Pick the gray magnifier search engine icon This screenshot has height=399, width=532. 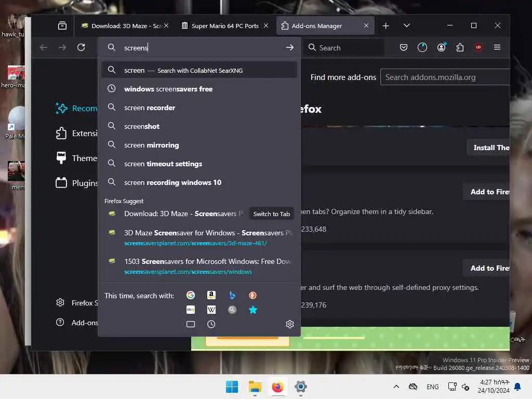(232, 310)
